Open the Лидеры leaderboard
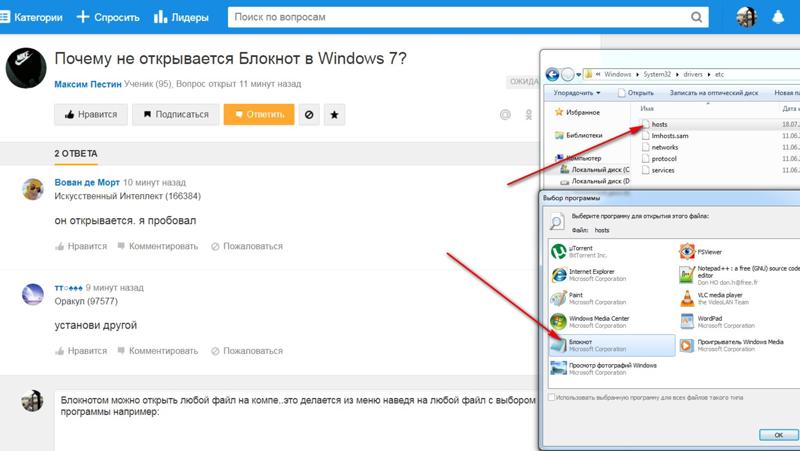The image size is (800, 451). coord(181,17)
